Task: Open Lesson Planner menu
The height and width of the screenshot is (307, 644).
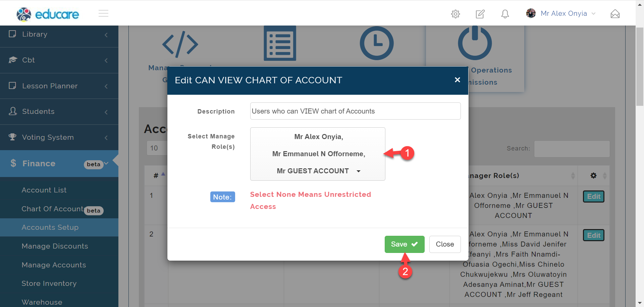Action: [x=59, y=86]
